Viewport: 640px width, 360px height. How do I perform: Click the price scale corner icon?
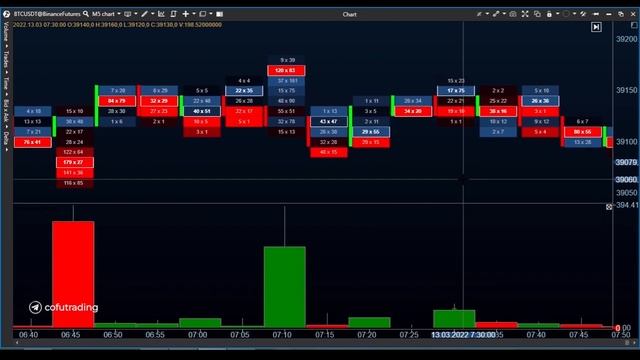(634, 25)
